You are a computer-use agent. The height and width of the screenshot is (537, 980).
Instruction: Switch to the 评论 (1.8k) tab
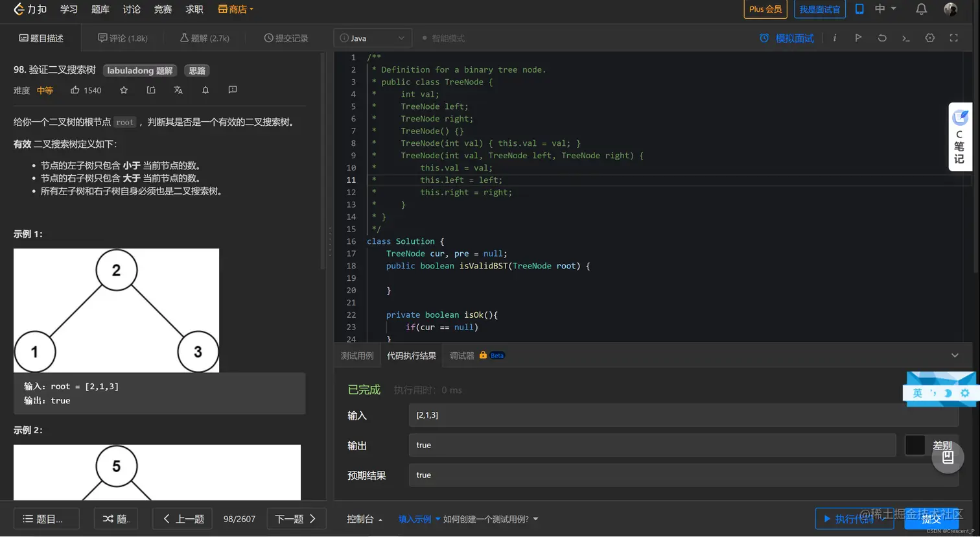coord(122,38)
